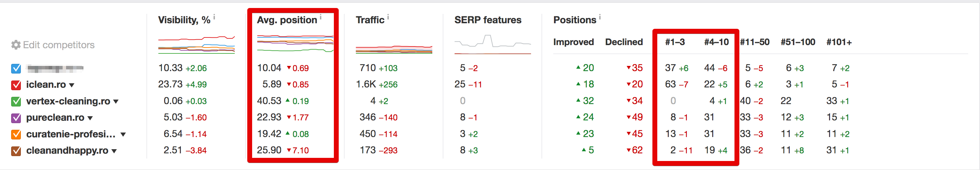Open the Traffic sparkline chart

[x=394, y=49]
